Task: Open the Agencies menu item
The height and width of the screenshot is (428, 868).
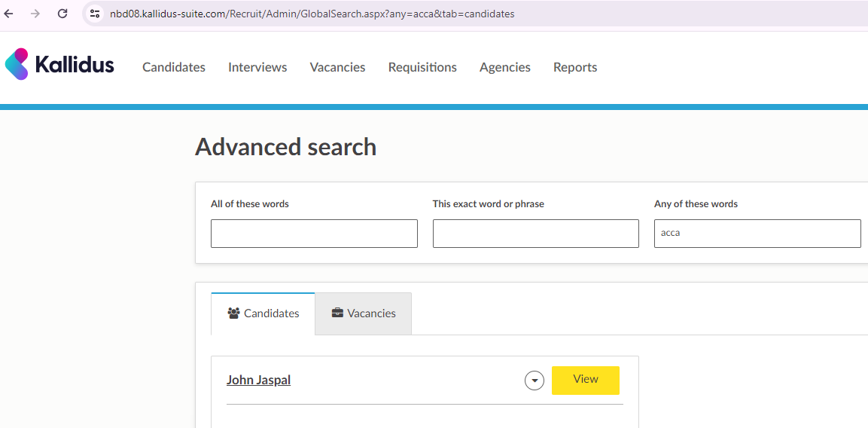Action: (x=504, y=67)
